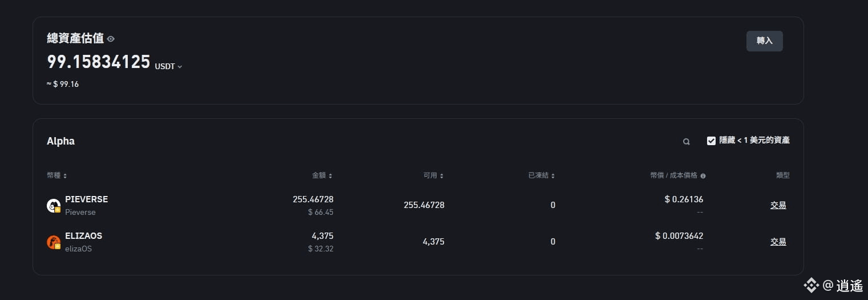This screenshot has height=300, width=868.
Task: Sort assets by 金額 column arrows
Action: 330,176
